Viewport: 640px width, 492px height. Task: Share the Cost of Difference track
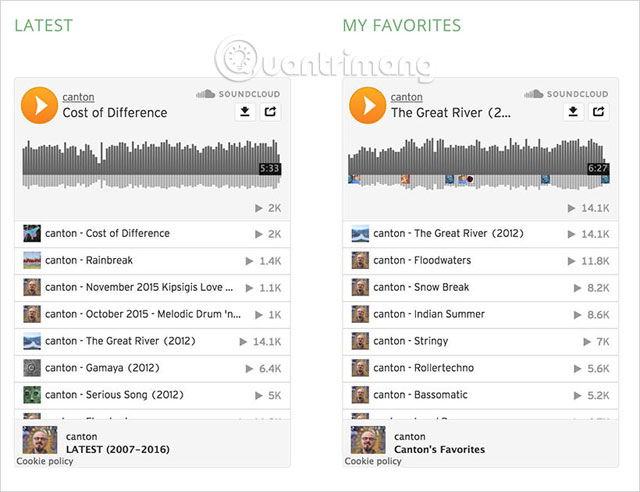click(x=270, y=112)
